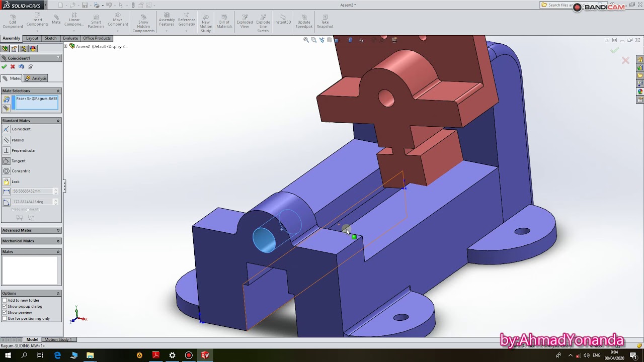The height and width of the screenshot is (362, 644).
Task: Collapse the Options section
Action: click(x=31, y=293)
